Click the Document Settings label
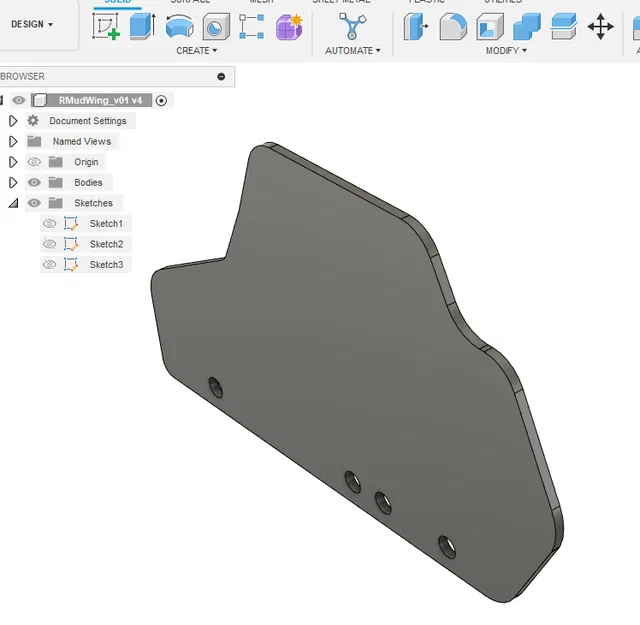This screenshot has width=640, height=625. [88, 121]
